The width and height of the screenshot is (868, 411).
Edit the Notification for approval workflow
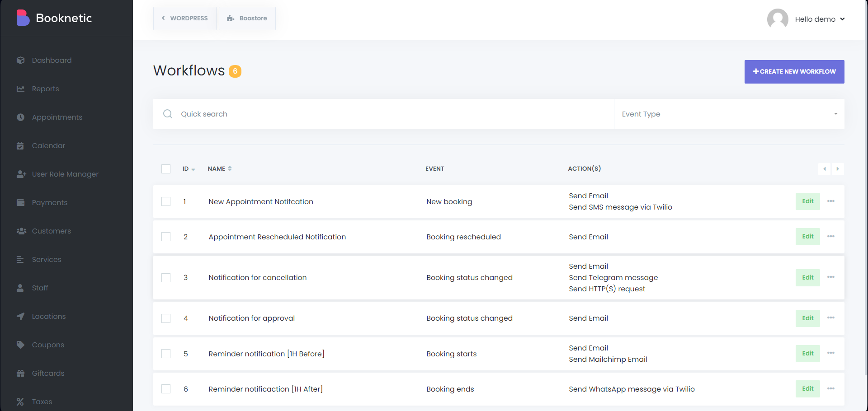pos(807,318)
